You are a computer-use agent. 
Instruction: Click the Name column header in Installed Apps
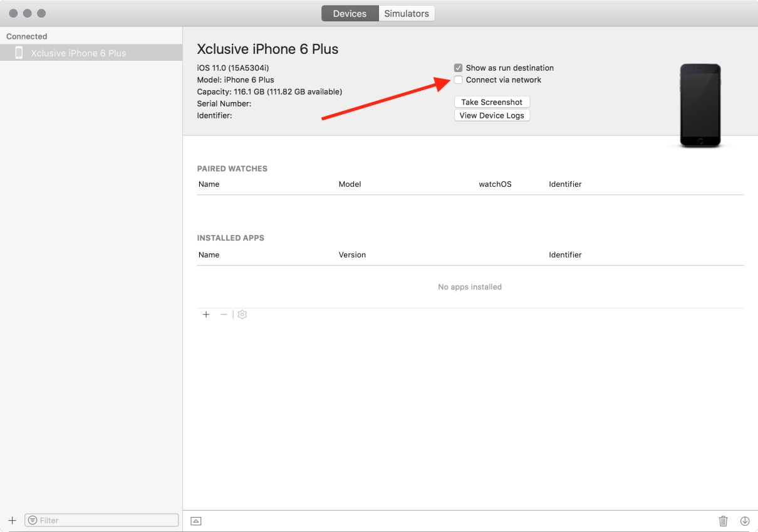tap(209, 255)
